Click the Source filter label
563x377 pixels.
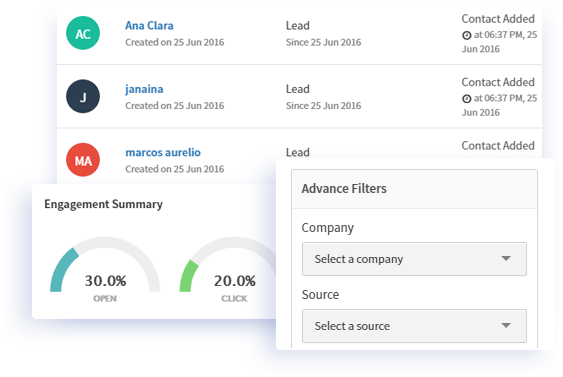(320, 295)
